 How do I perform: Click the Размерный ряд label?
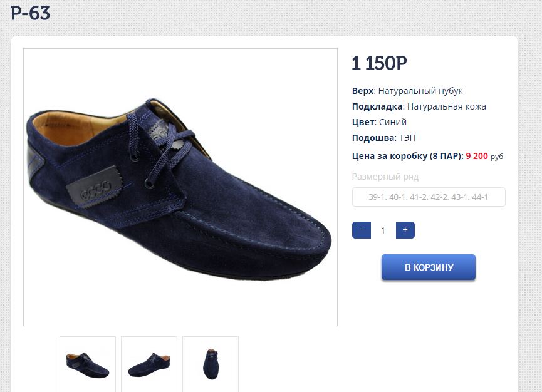pos(385,177)
